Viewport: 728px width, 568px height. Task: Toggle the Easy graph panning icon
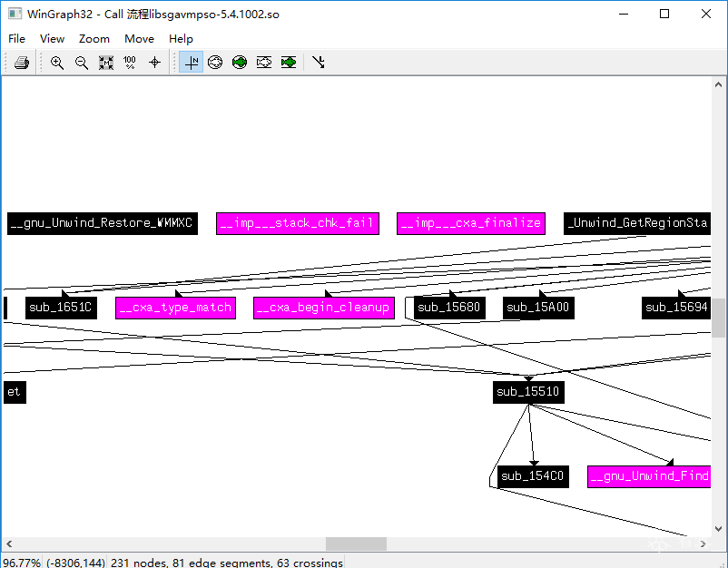pos(192,63)
